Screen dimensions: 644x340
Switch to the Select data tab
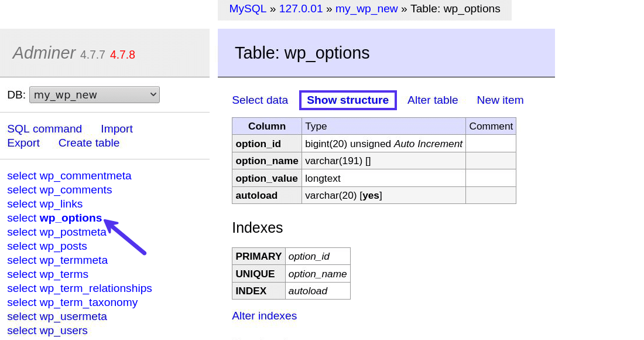[260, 100]
